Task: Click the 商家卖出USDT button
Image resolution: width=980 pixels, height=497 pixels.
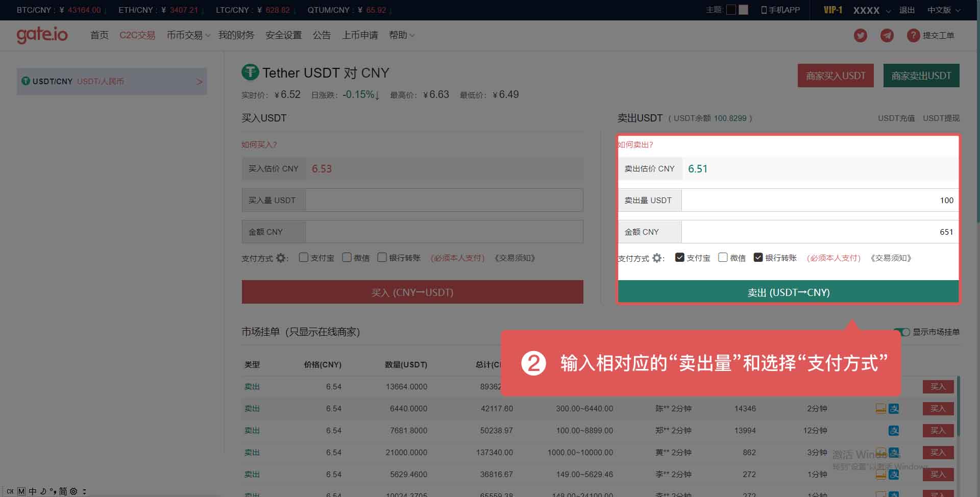Action: tap(921, 76)
